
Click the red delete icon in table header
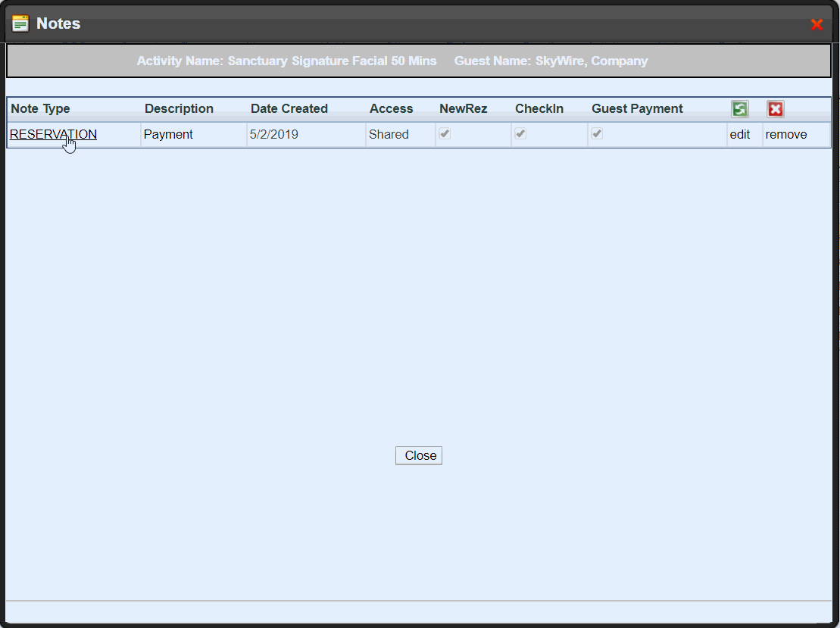(775, 109)
